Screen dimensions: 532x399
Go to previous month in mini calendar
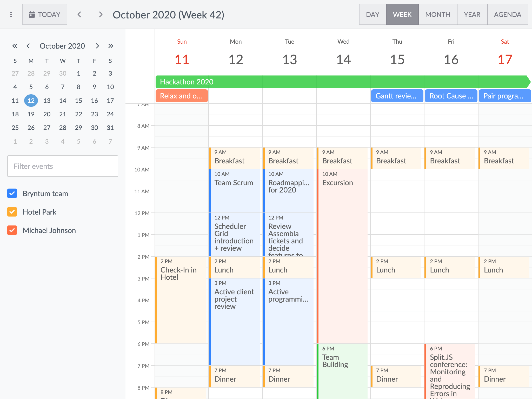click(x=28, y=46)
